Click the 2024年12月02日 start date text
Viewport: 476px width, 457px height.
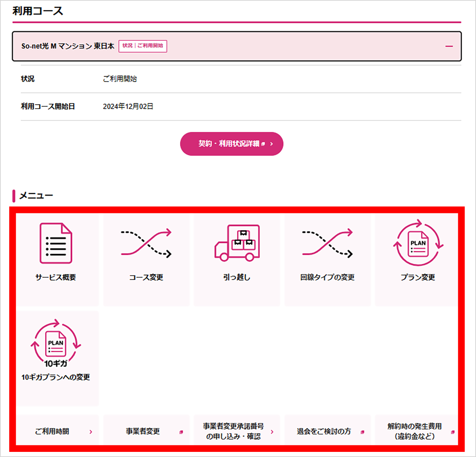pyautogui.click(x=128, y=106)
